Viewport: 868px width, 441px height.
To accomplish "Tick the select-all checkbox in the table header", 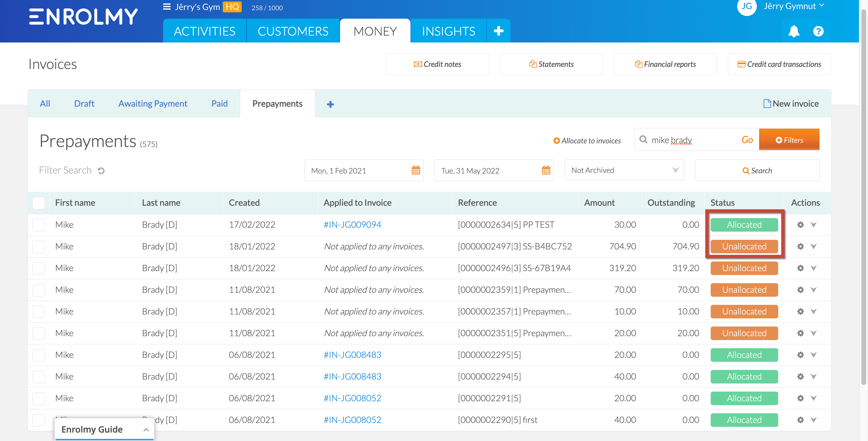I will pos(38,203).
